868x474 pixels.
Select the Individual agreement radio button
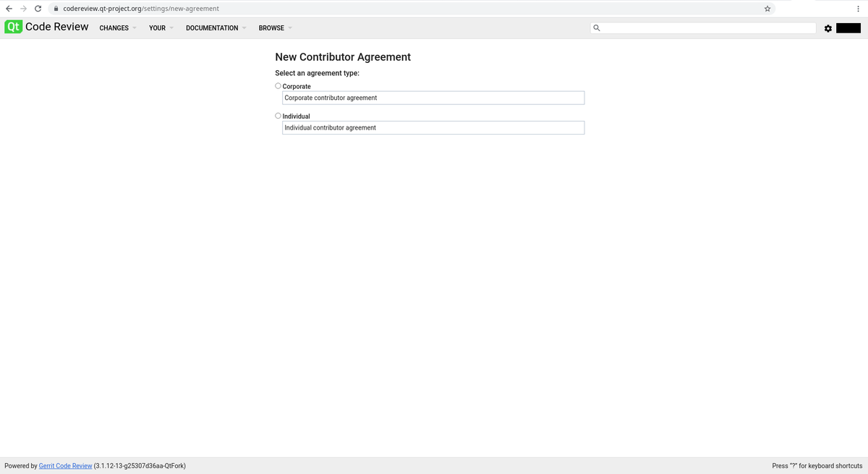point(278,115)
